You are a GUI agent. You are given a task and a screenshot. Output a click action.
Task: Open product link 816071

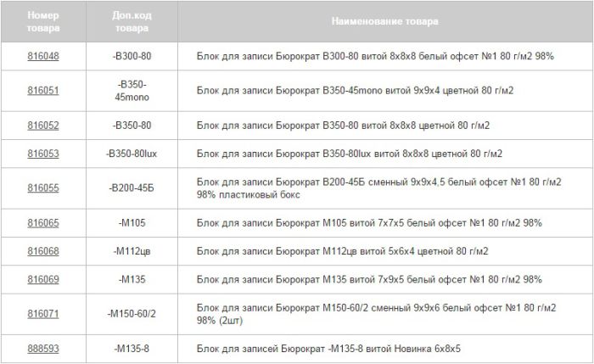[43, 314]
